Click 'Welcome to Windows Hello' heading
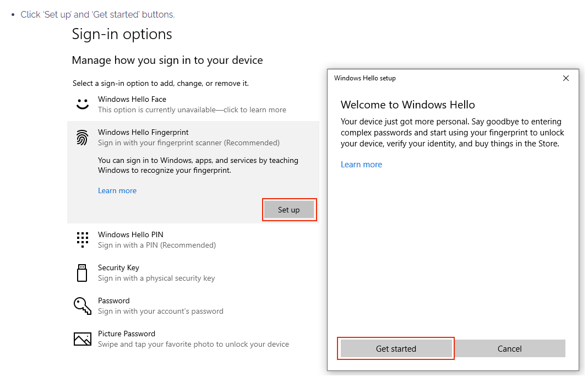 407,105
